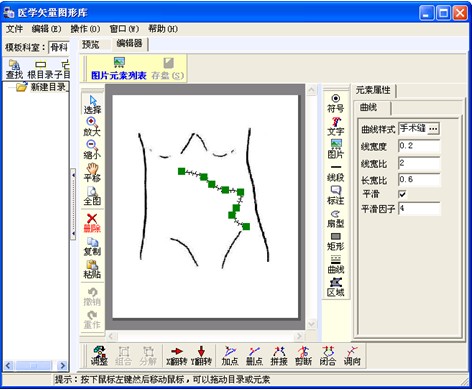Click the 闭合 close curve icon
The image size is (472, 390).
click(328, 356)
